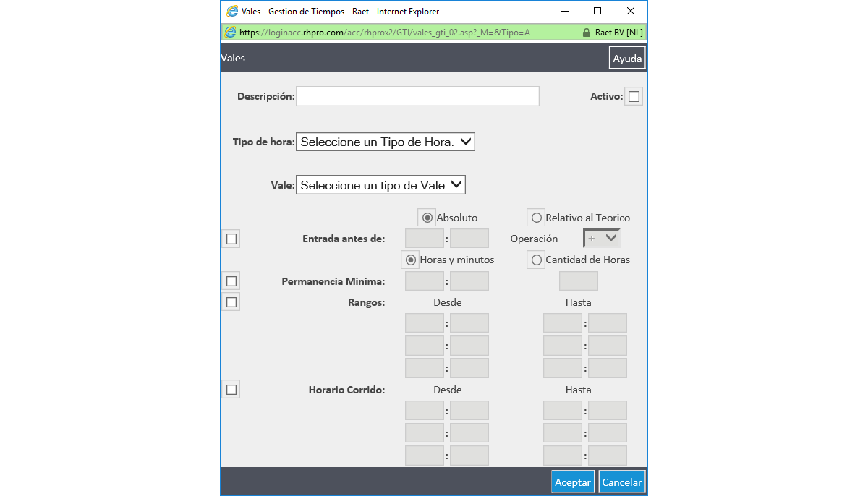Screen dimensions: 868x496
Task: Maximize the Internet Explorer window
Action: click(x=597, y=11)
